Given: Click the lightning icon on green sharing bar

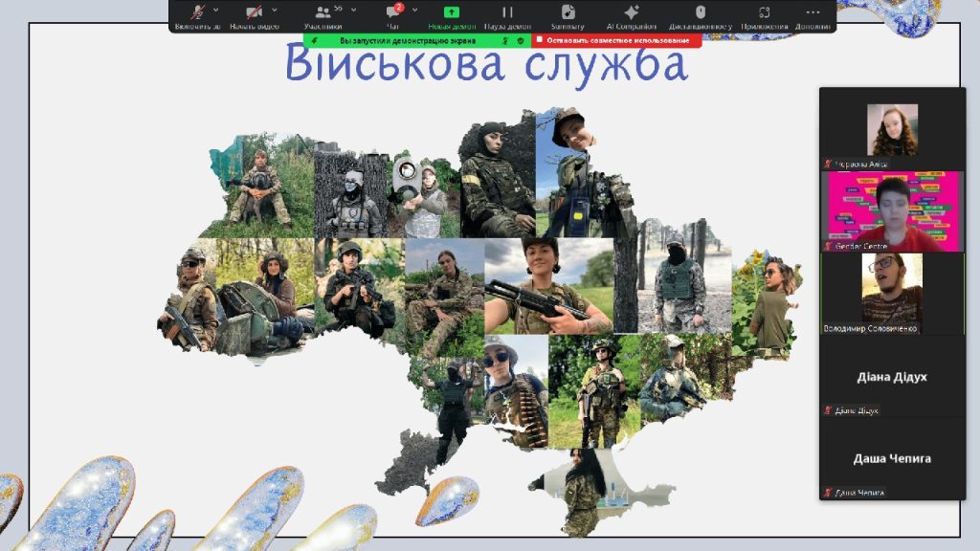Looking at the screenshot, I should [314, 40].
